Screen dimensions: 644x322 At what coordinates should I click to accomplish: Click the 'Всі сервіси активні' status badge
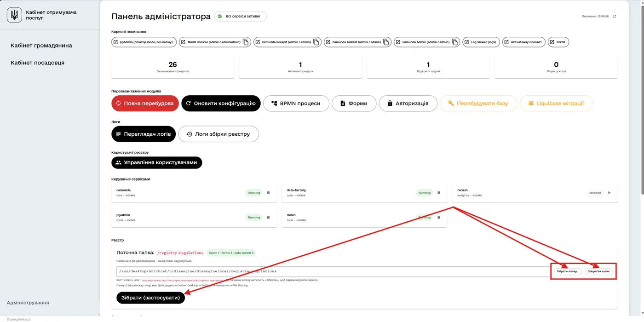pyautogui.click(x=241, y=17)
